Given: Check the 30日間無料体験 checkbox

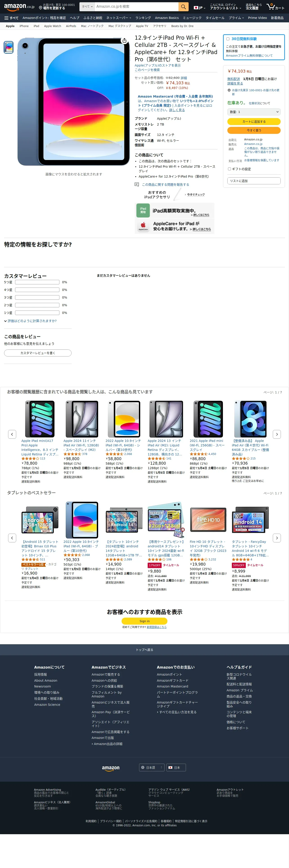Looking at the screenshot, I should (228, 39).
